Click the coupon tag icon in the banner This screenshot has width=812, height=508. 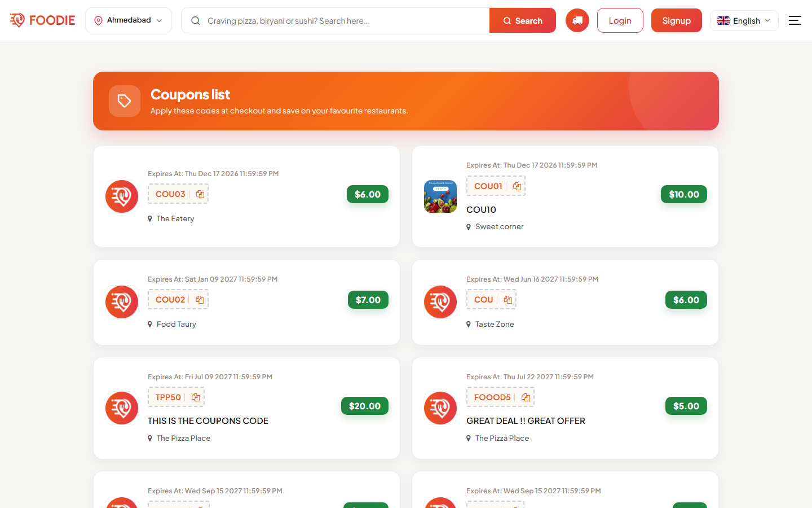pyautogui.click(x=125, y=101)
